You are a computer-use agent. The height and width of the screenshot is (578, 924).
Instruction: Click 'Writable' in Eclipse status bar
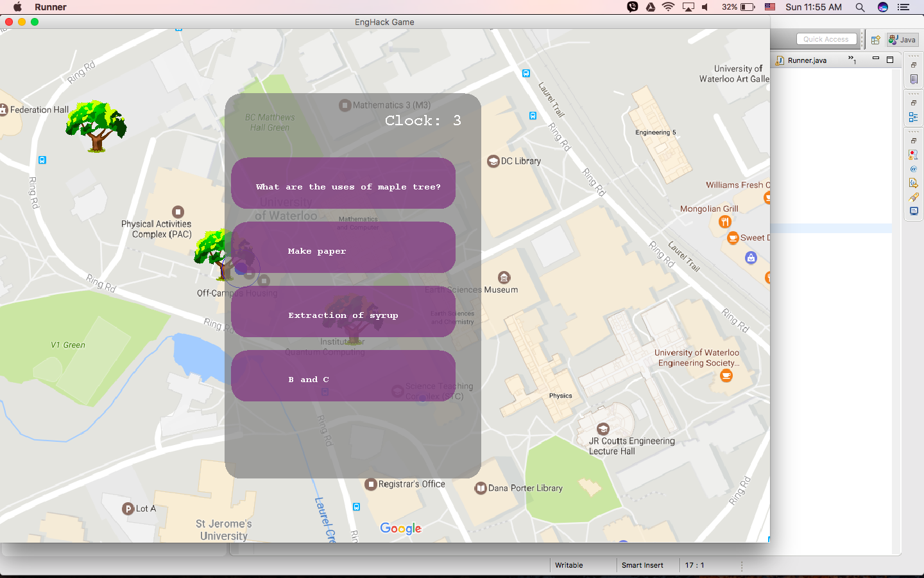pos(569,565)
